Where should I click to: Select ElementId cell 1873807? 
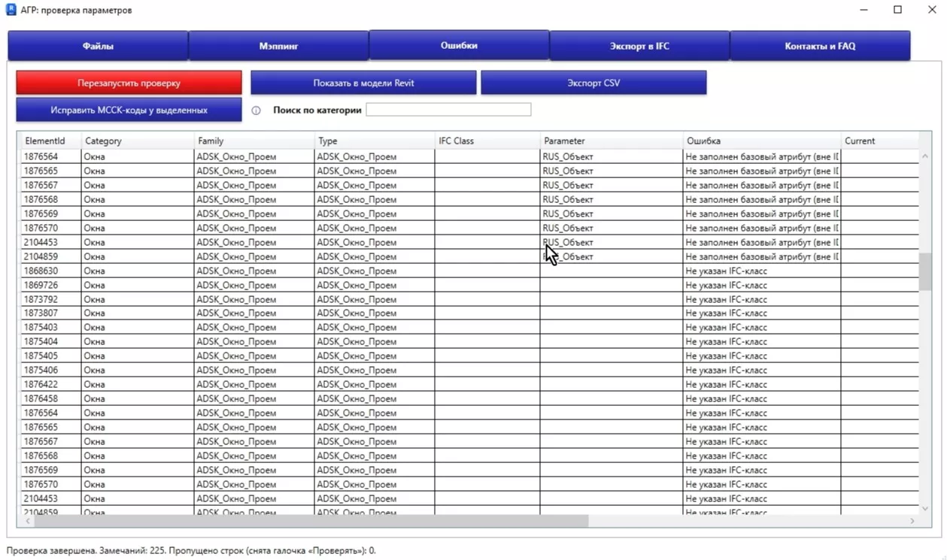[x=51, y=313]
